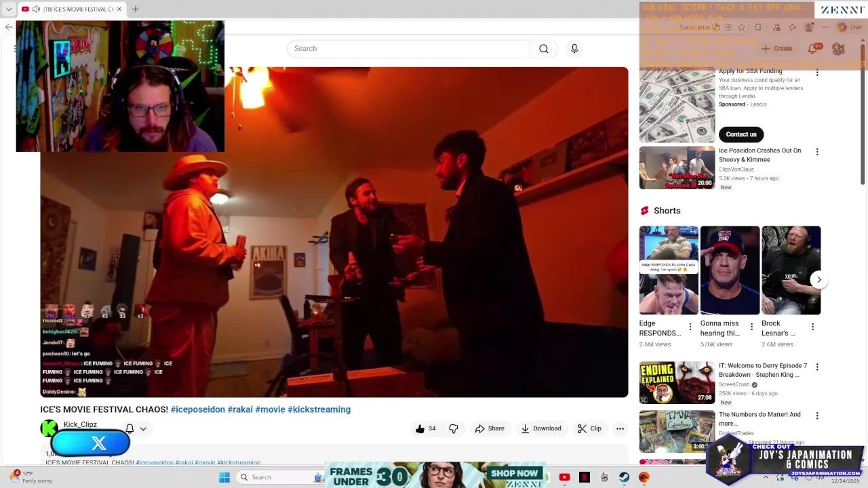Open the YouTube account avatar menu

click(838, 49)
